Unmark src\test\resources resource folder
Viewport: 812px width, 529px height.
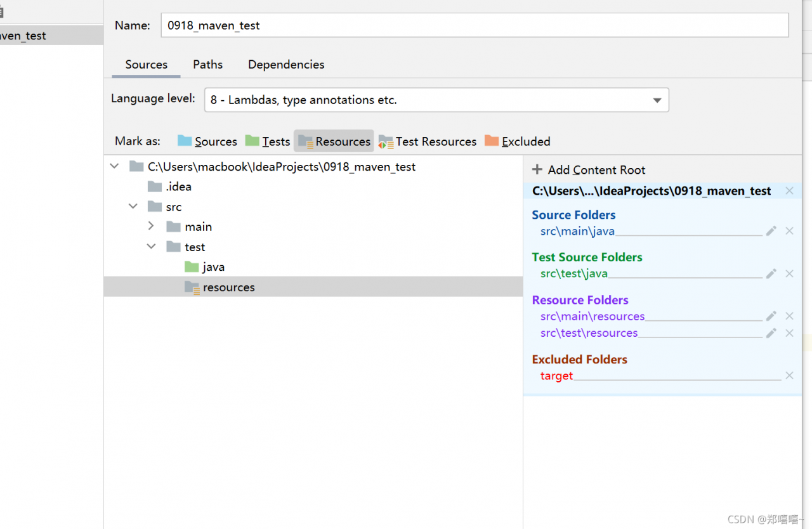789,333
